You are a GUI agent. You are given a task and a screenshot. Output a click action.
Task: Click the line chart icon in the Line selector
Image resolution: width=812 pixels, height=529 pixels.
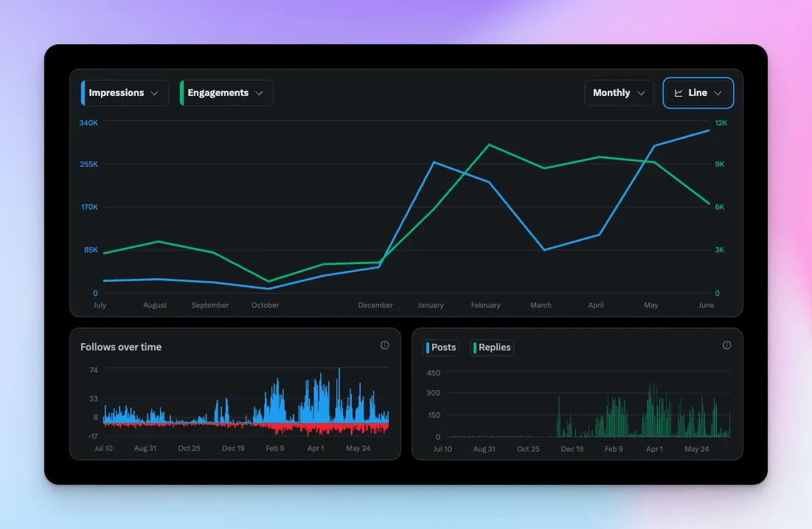coord(679,93)
